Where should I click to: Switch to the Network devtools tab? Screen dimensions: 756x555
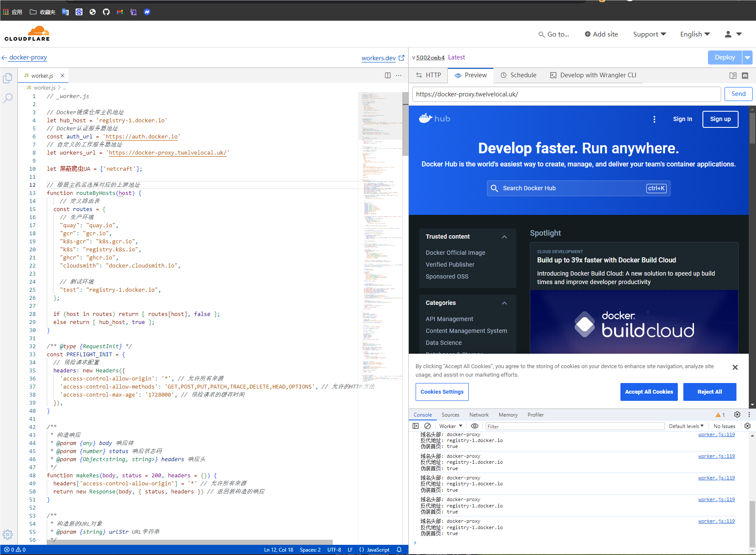coord(479,415)
